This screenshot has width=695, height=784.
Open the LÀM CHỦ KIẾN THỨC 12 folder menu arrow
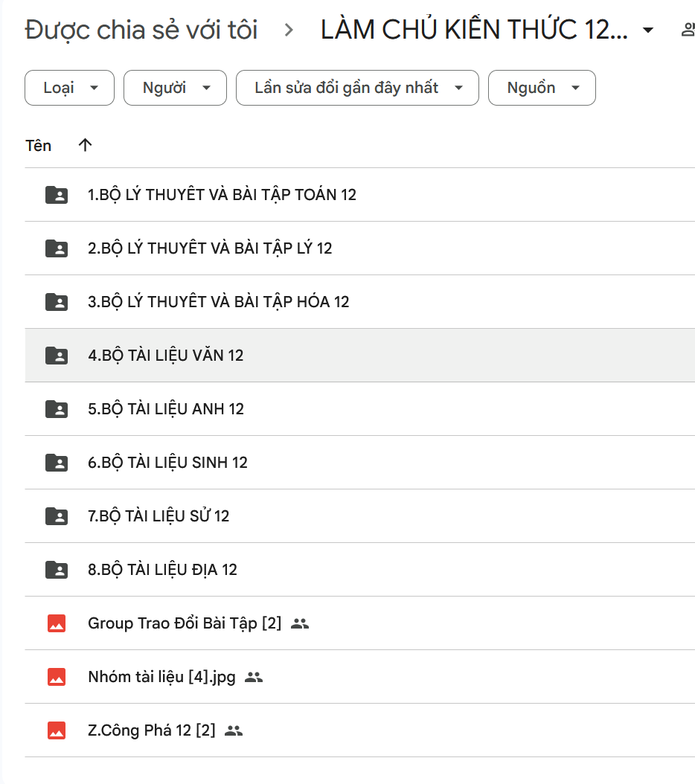(x=647, y=30)
